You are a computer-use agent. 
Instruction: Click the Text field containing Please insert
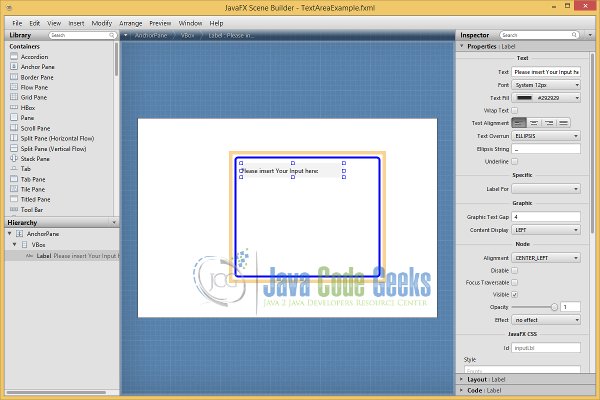(546, 72)
